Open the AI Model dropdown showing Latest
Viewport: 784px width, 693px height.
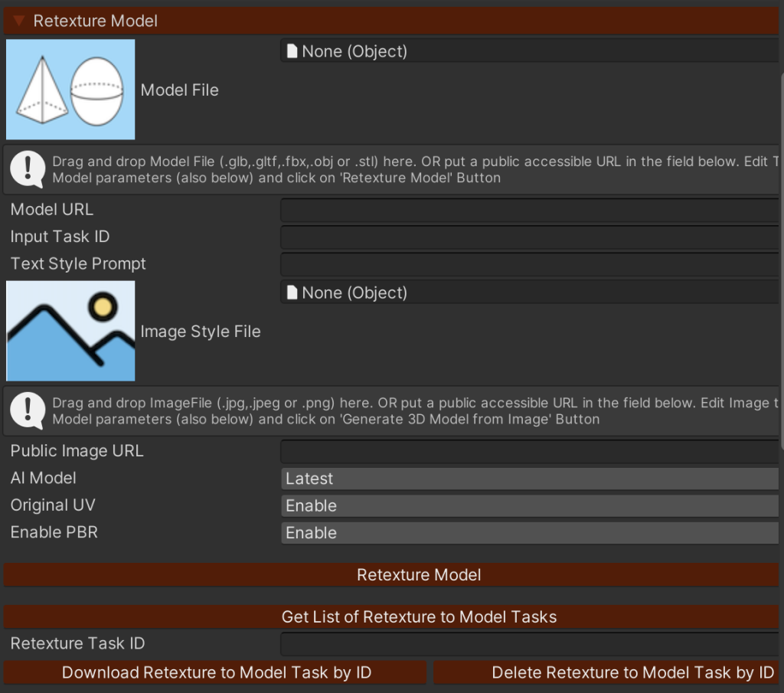tap(528, 479)
